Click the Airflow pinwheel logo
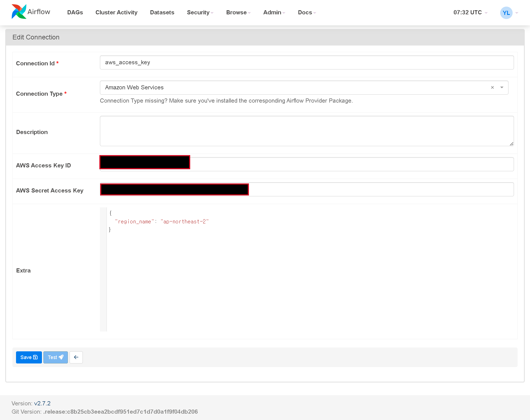The width and height of the screenshot is (530, 420). click(19, 12)
